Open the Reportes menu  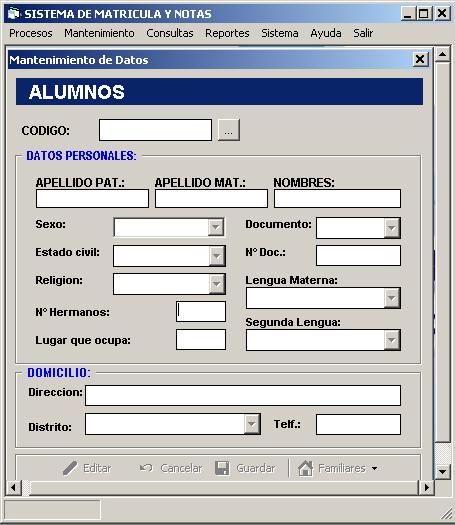(x=227, y=33)
